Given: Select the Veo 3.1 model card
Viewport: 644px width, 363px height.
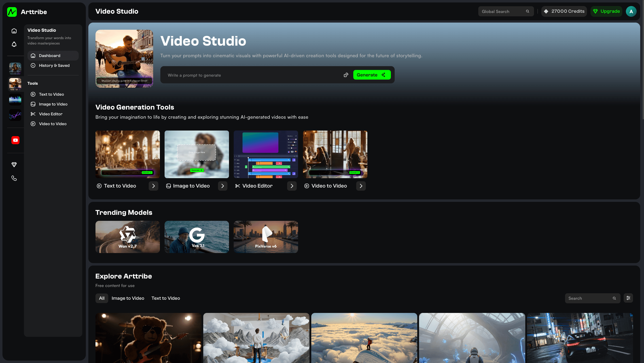Looking at the screenshot, I should [x=197, y=237].
